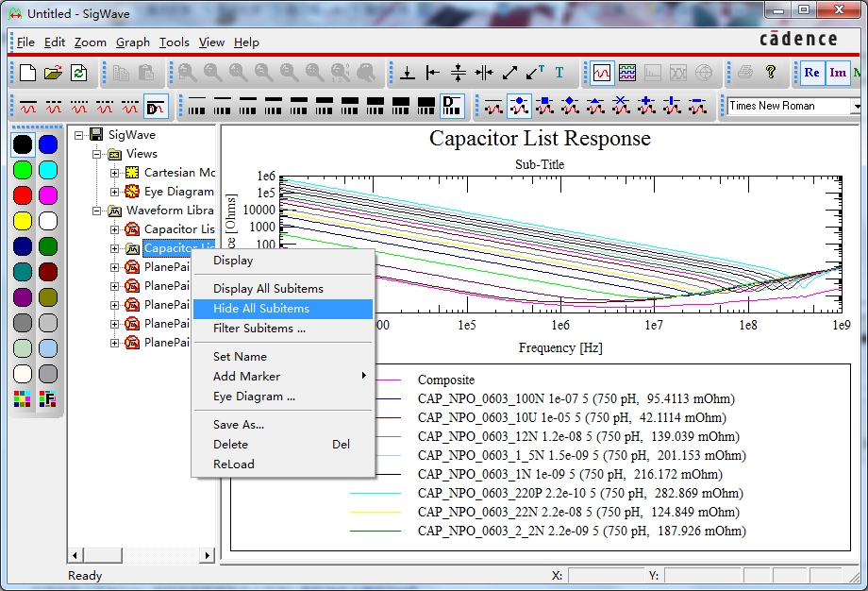Apply triangle symbol markers to the waveform
The width and height of the screenshot is (868, 591).
coord(595,106)
